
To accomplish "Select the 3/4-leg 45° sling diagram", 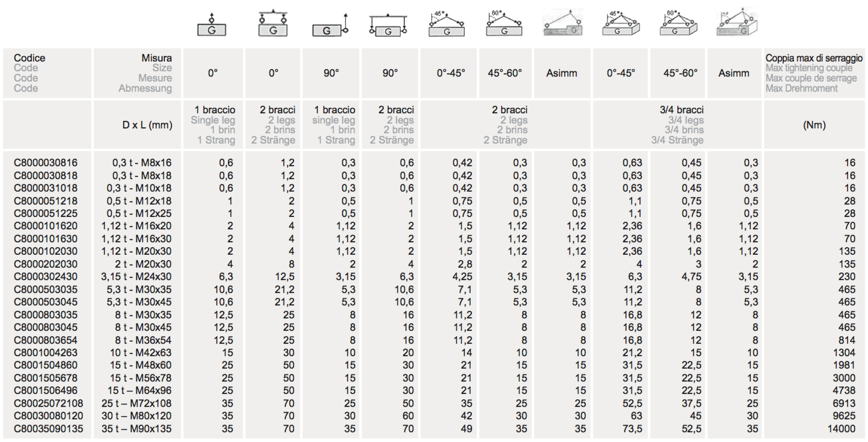I will coord(620,24).
